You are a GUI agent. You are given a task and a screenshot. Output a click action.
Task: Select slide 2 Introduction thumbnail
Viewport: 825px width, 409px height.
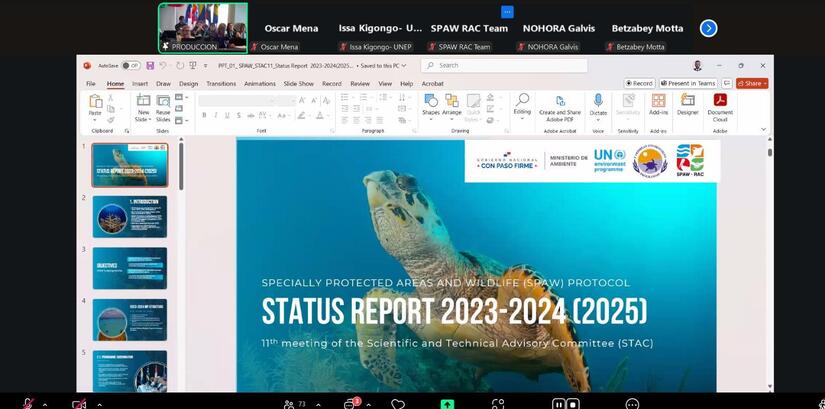130,215
